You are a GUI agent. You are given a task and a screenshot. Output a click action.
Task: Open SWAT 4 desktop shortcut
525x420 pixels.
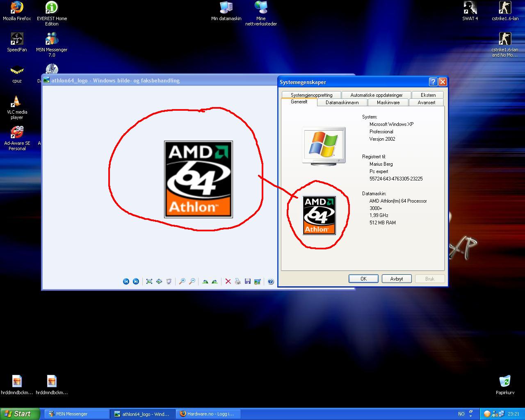tap(470, 11)
